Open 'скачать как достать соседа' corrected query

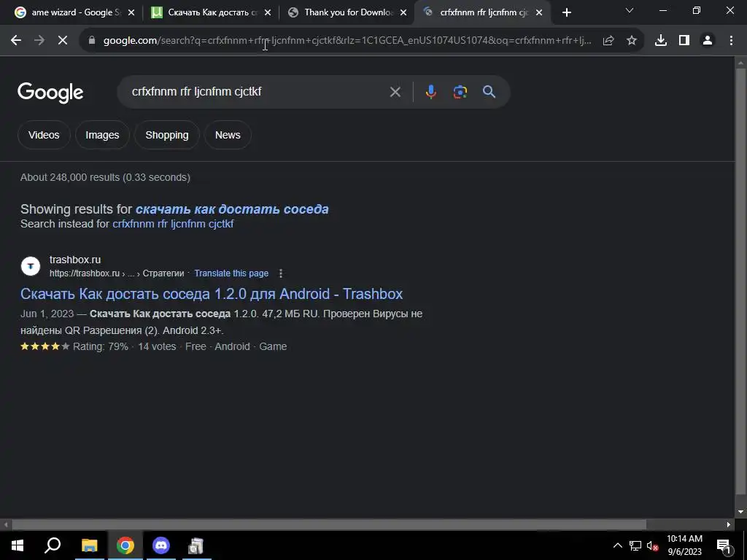(232, 209)
